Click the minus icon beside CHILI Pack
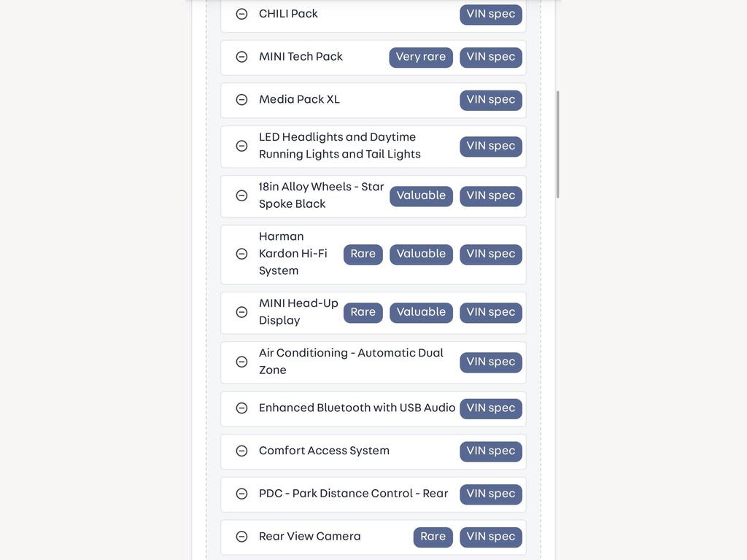 241,14
